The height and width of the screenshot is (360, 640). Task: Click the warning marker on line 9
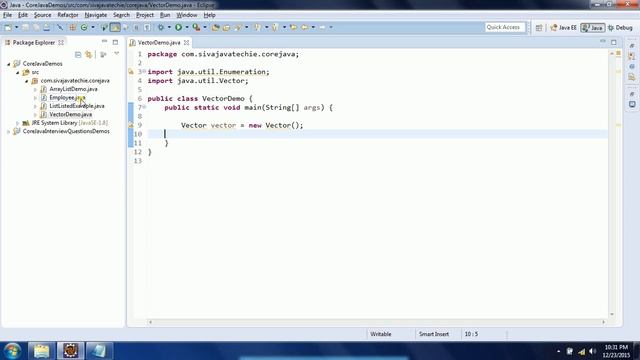click(131, 125)
